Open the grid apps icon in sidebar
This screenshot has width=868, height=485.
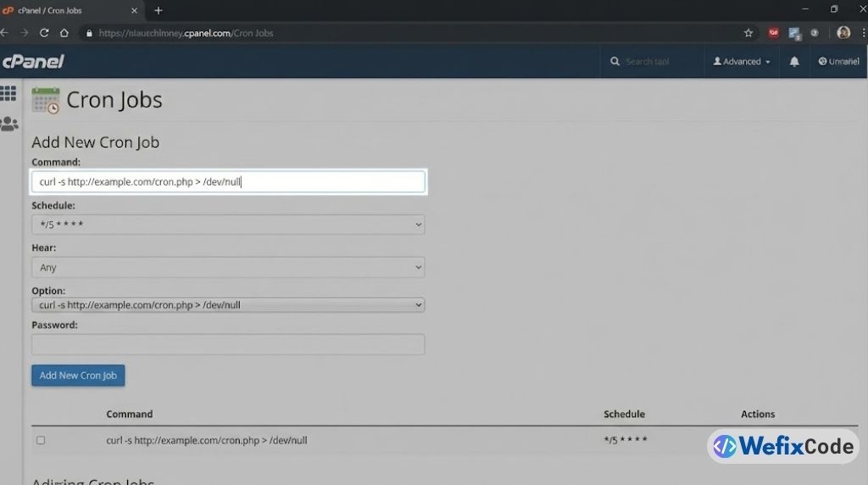[x=8, y=93]
